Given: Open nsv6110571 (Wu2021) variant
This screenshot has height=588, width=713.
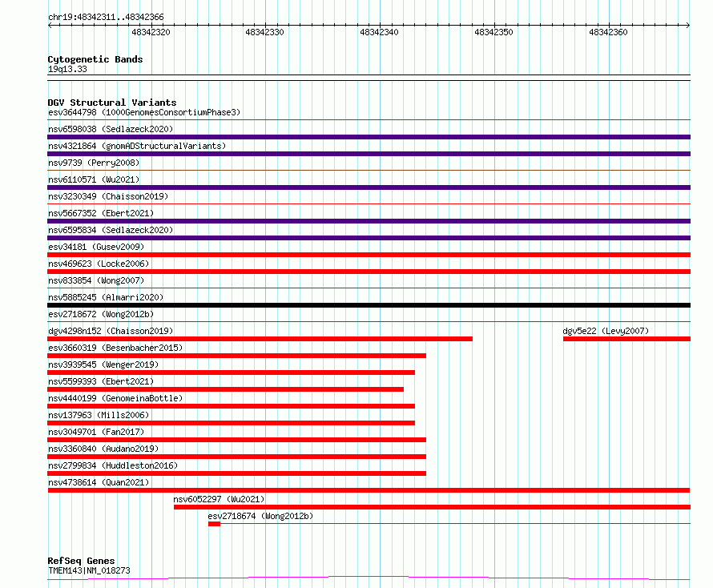Looking at the screenshot, I should point(94,179).
